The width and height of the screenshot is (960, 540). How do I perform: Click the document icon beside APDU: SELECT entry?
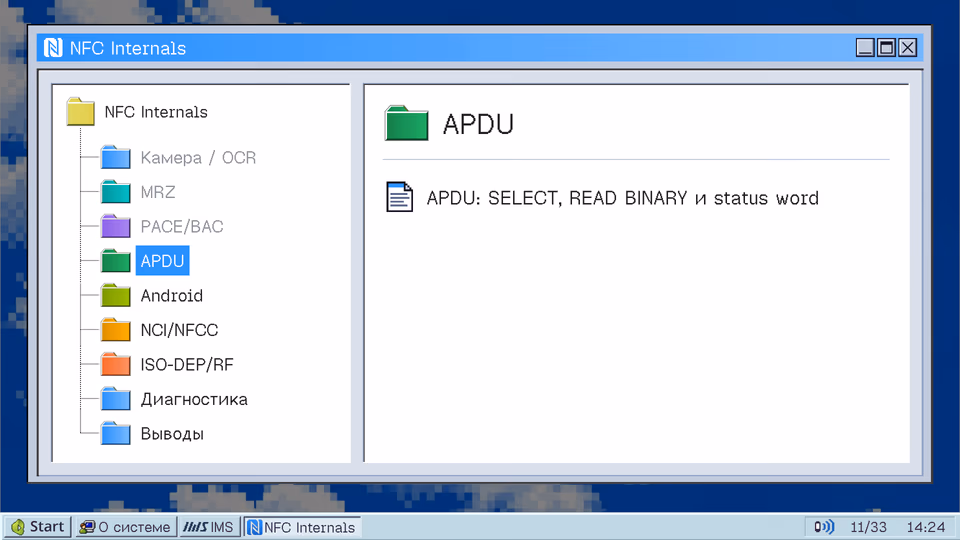[x=399, y=197]
